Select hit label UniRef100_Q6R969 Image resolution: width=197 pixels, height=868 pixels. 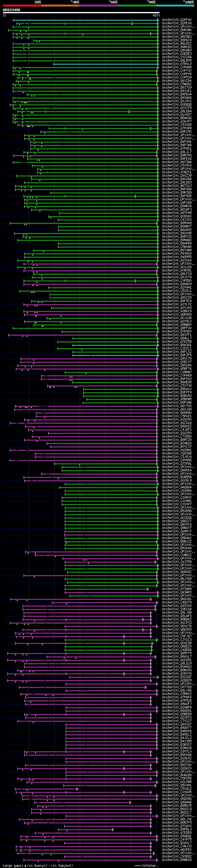pos(177,314)
